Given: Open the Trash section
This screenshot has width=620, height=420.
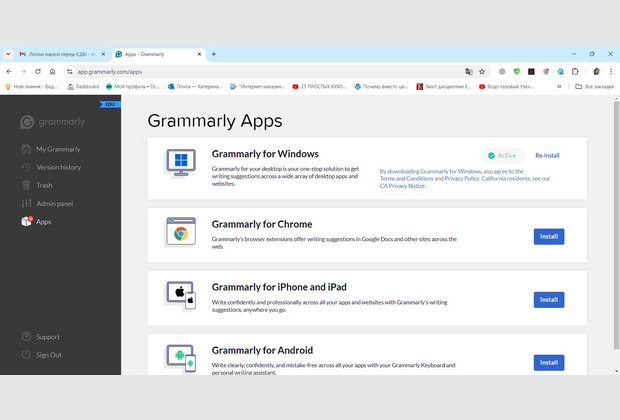Looking at the screenshot, I should point(37,185).
